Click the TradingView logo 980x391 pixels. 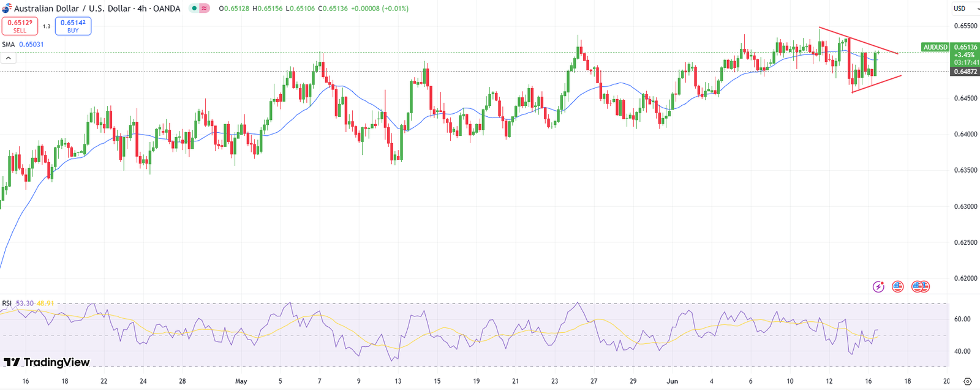47,362
